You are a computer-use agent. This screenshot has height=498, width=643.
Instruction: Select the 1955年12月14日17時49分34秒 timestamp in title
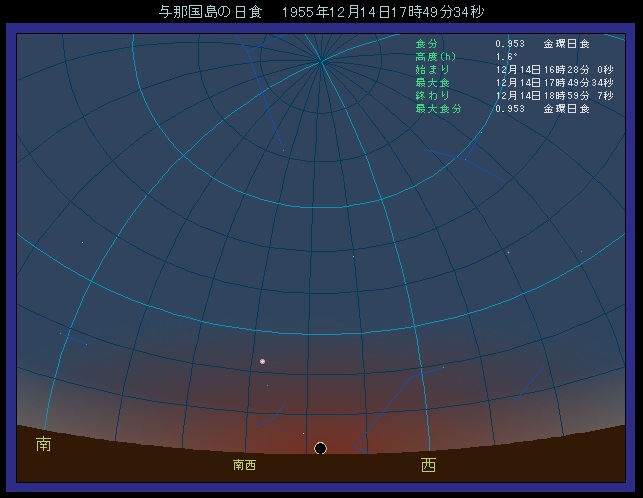(x=383, y=13)
